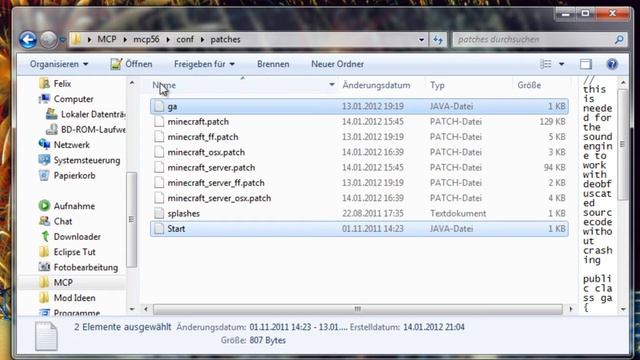Image resolution: width=640 pixels, height=360 pixels.
Task: Open the recent locations dropdown arrow
Action: tap(62, 40)
